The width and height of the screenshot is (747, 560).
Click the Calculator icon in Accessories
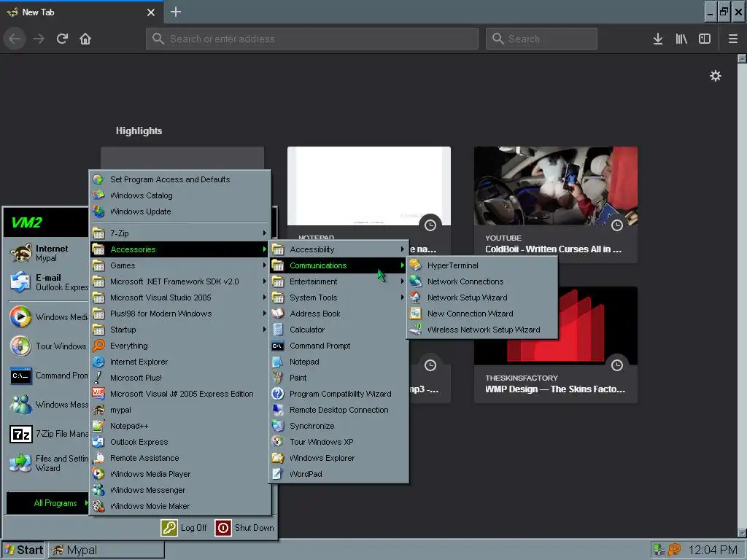(278, 330)
